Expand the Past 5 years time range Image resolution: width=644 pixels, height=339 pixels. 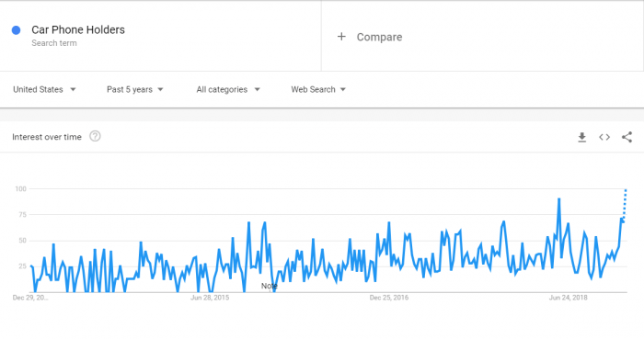pyautogui.click(x=135, y=89)
